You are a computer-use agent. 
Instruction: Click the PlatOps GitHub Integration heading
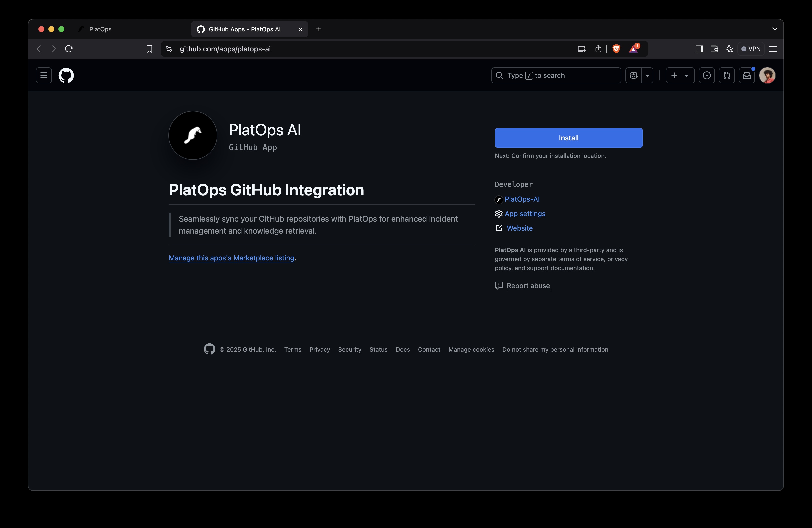pyautogui.click(x=266, y=190)
